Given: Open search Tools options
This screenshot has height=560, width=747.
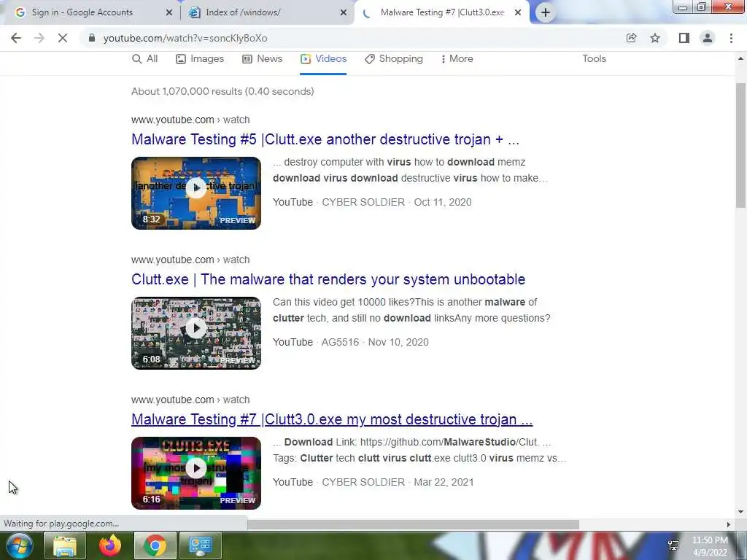Looking at the screenshot, I should click(x=594, y=58).
